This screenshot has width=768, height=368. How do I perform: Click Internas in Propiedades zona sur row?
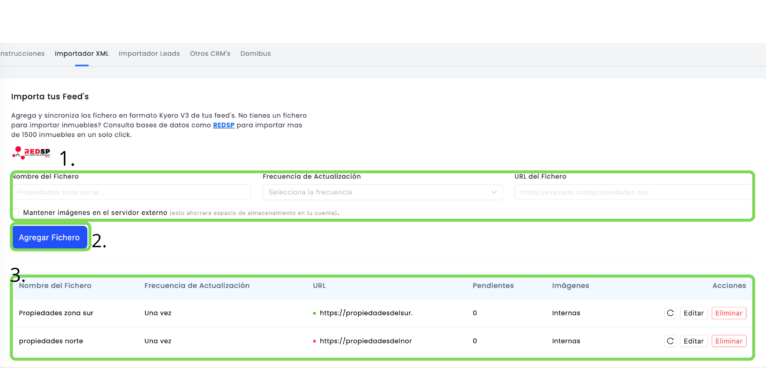pos(566,313)
